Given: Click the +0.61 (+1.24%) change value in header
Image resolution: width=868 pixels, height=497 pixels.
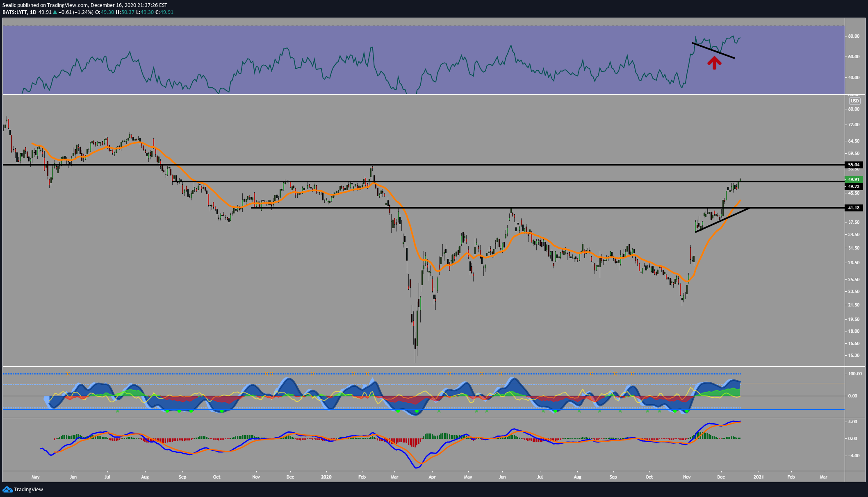Looking at the screenshot, I should pos(76,12).
